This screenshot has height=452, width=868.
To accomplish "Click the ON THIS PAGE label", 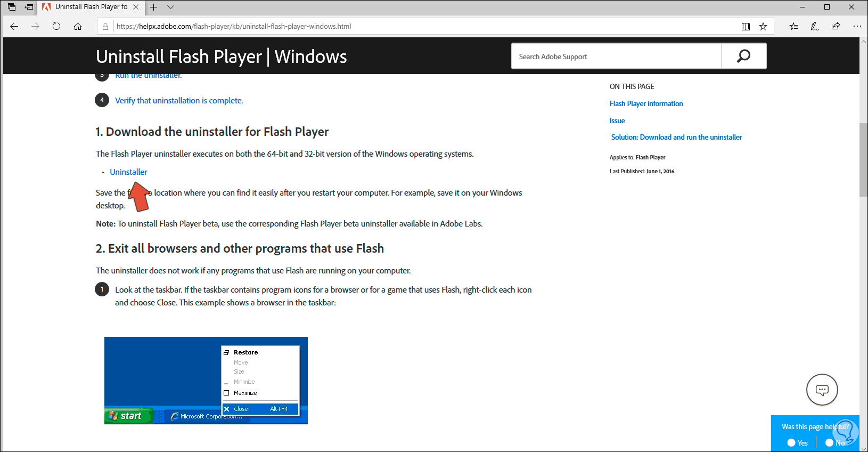I will coord(632,86).
